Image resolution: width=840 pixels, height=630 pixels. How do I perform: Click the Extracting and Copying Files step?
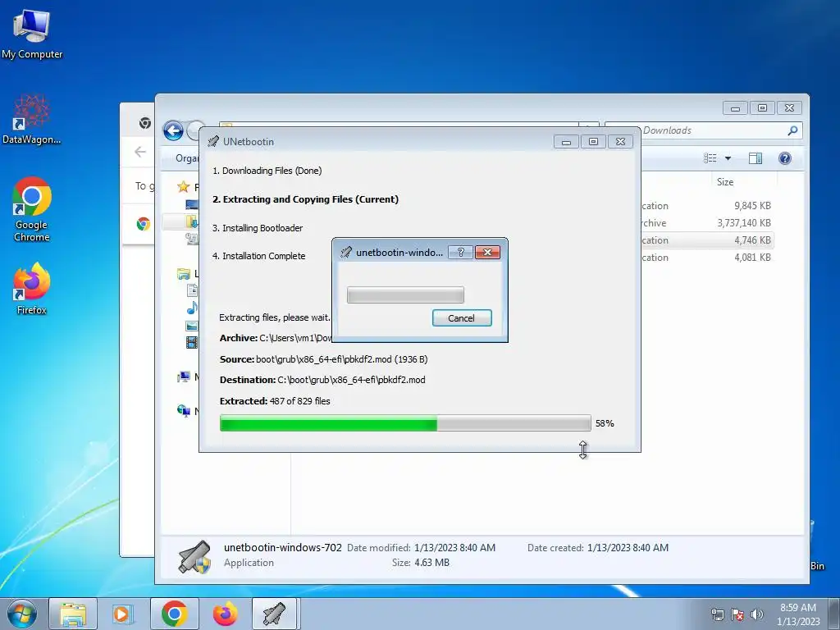point(305,199)
